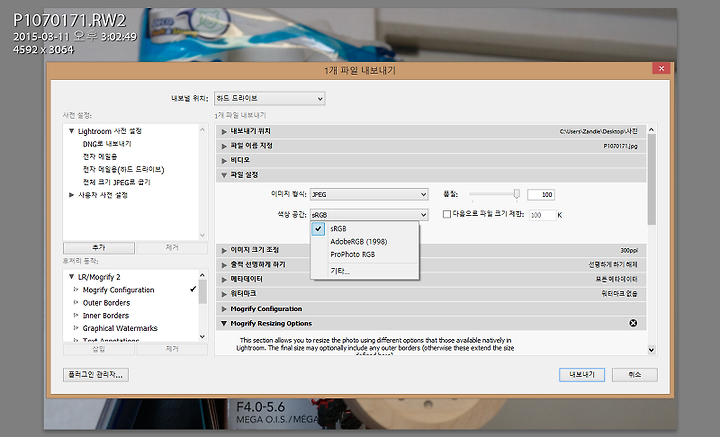Click the file size limit field
Image resolution: width=720 pixels, height=437 pixels.
[542, 215]
